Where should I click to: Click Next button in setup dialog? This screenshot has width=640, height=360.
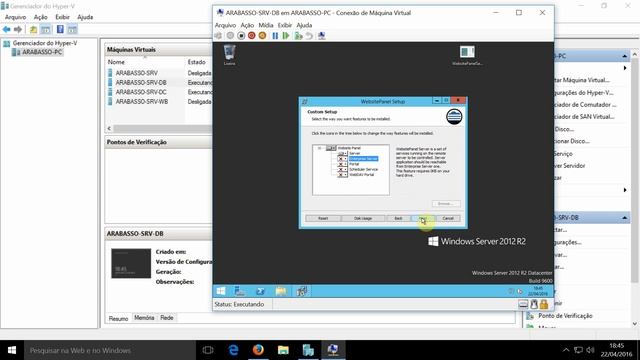pos(422,218)
